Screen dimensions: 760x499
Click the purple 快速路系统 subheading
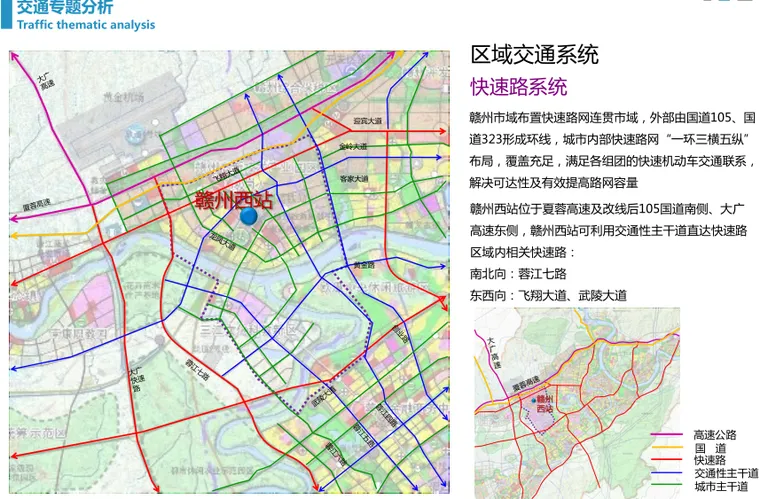[519, 87]
